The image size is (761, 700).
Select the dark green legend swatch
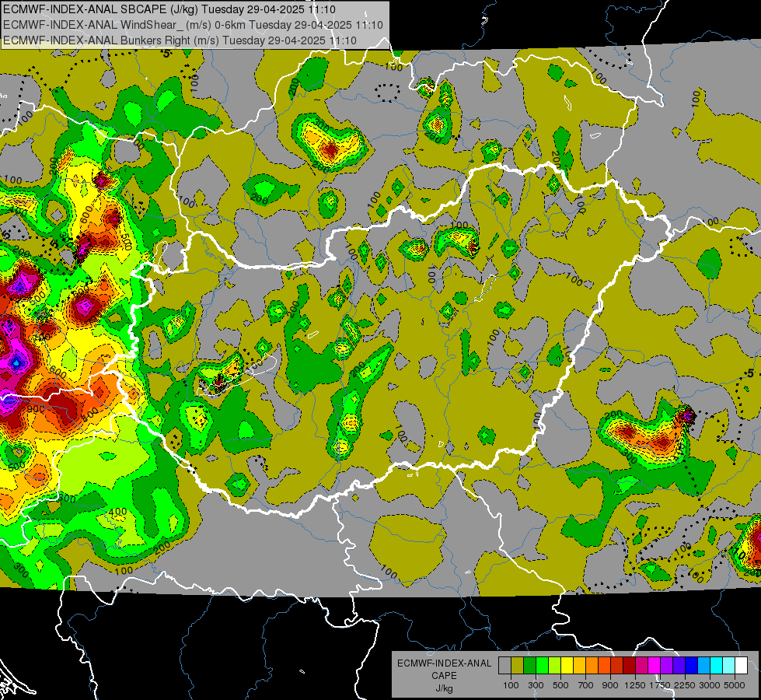pos(529,666)
